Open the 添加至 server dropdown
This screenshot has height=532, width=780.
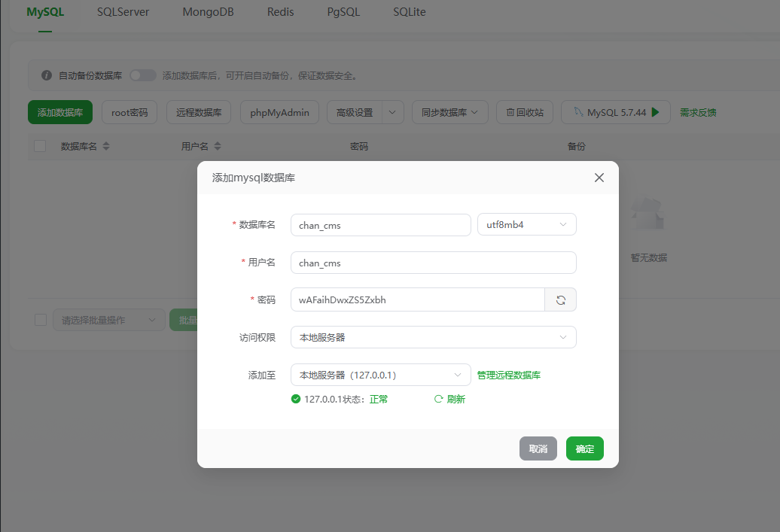coord(380,375)
